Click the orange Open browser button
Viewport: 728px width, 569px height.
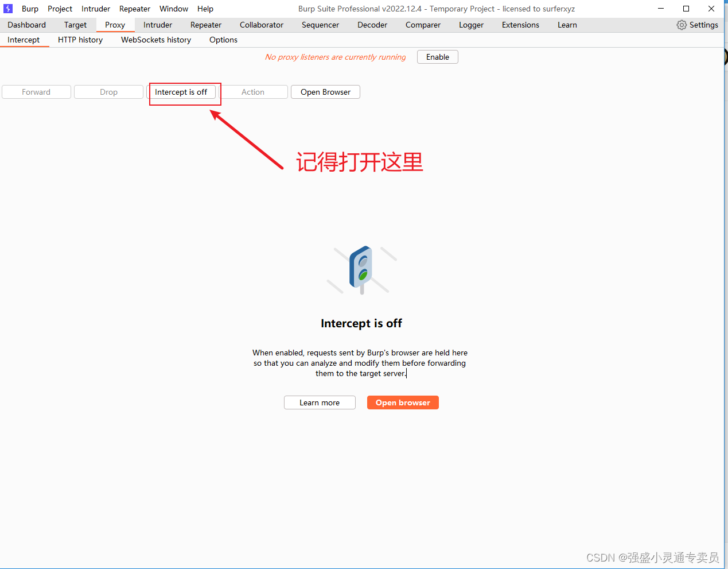click(403, 402)
